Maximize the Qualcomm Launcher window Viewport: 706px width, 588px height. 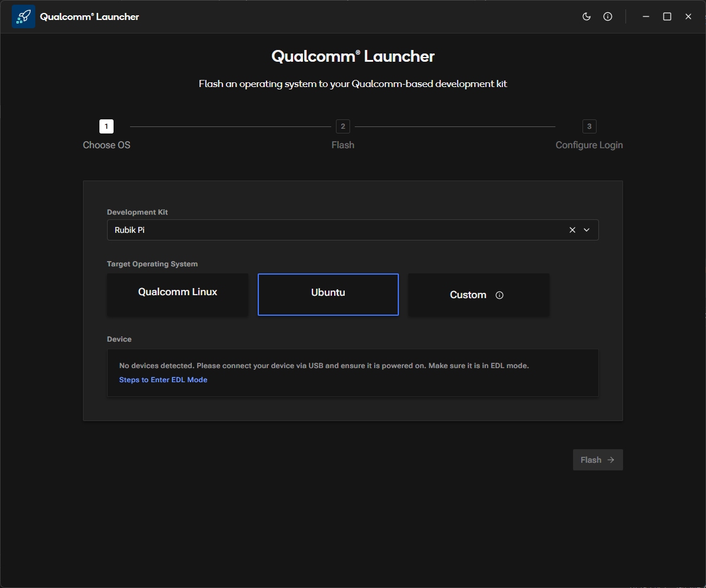coord(667,16)
